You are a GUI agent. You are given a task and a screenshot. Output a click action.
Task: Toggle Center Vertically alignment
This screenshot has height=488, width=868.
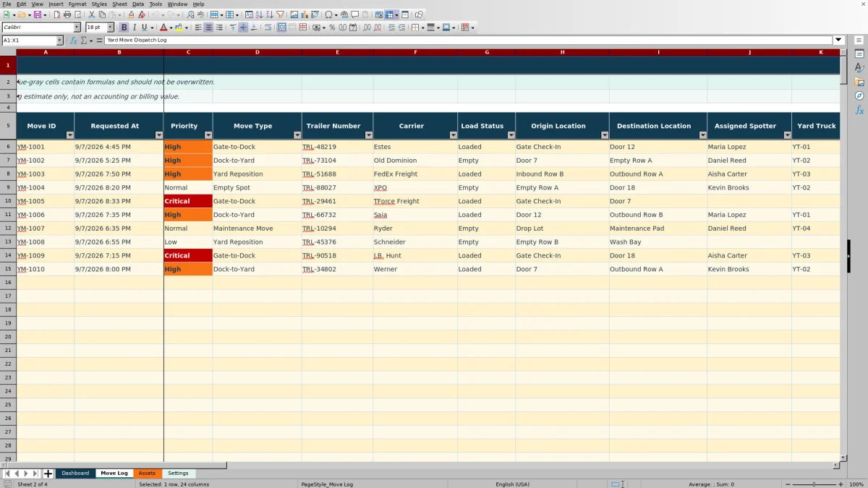[x=243, y=27]
